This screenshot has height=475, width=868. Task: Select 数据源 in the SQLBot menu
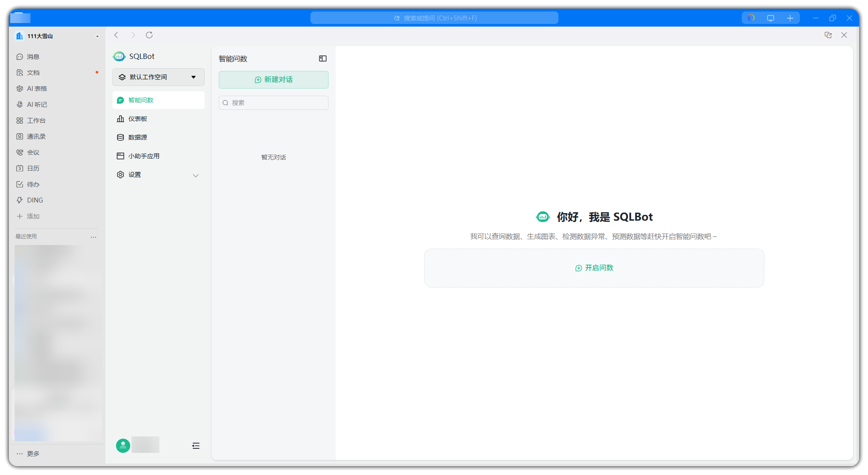coord(138,137)
